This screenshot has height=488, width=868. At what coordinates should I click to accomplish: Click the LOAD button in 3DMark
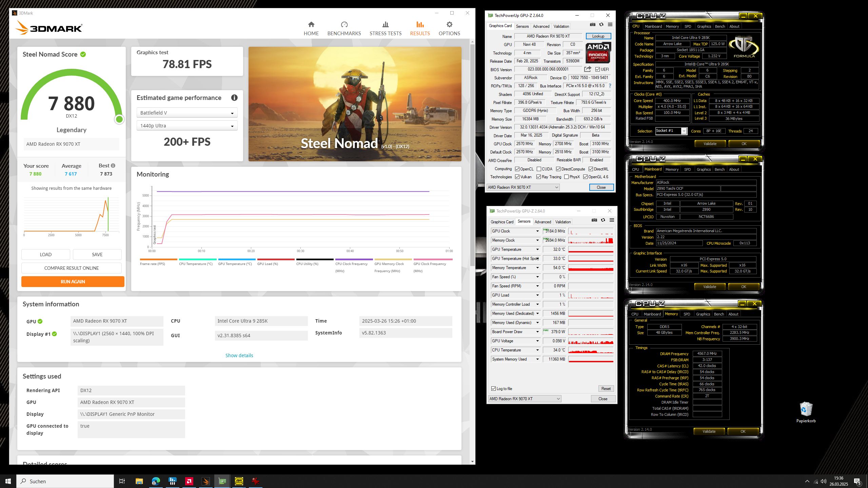click(46, 255)
